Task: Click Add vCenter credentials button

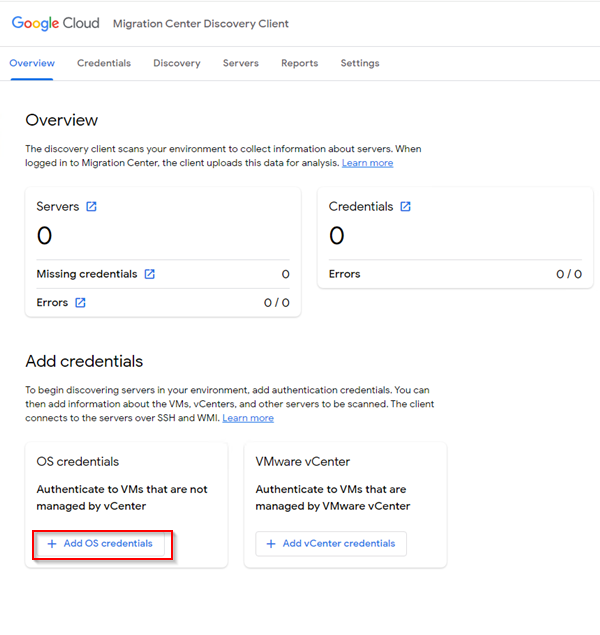Action: pos(331,543)
